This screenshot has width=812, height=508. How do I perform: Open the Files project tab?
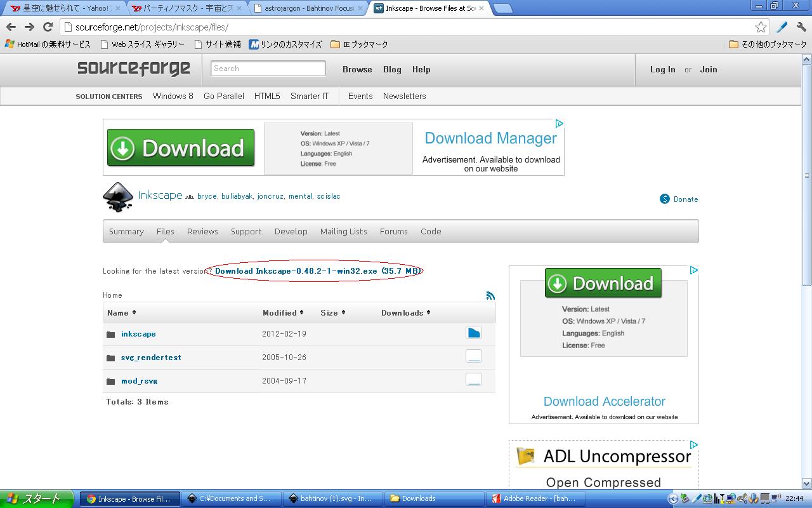click(x=166, y=231)
